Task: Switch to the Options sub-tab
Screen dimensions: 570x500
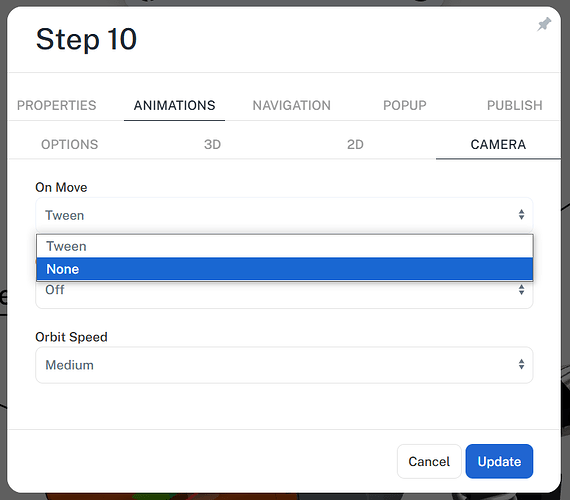Action: (x=69, y=144)
